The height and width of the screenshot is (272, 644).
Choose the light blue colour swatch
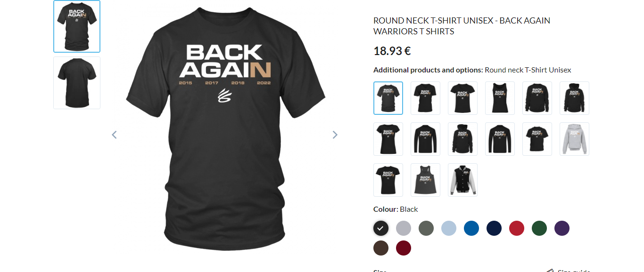pyautogui.click(x=449, y=228)
